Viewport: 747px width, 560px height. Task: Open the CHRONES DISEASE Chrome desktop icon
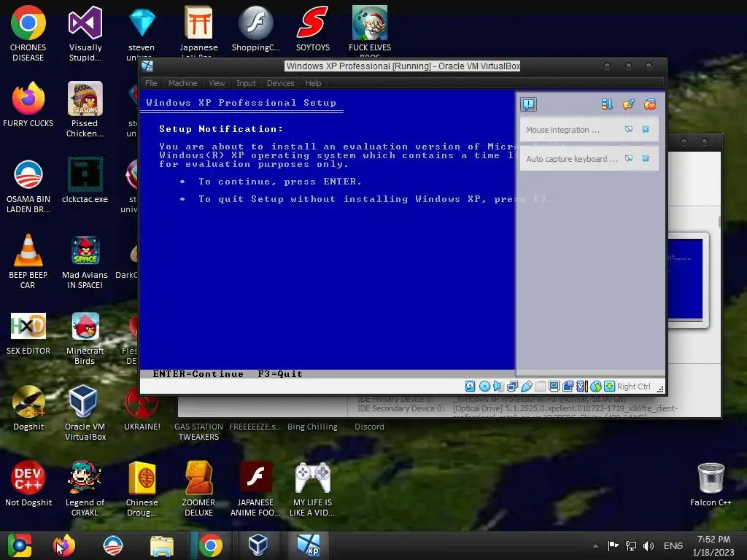tap(28, 34)
